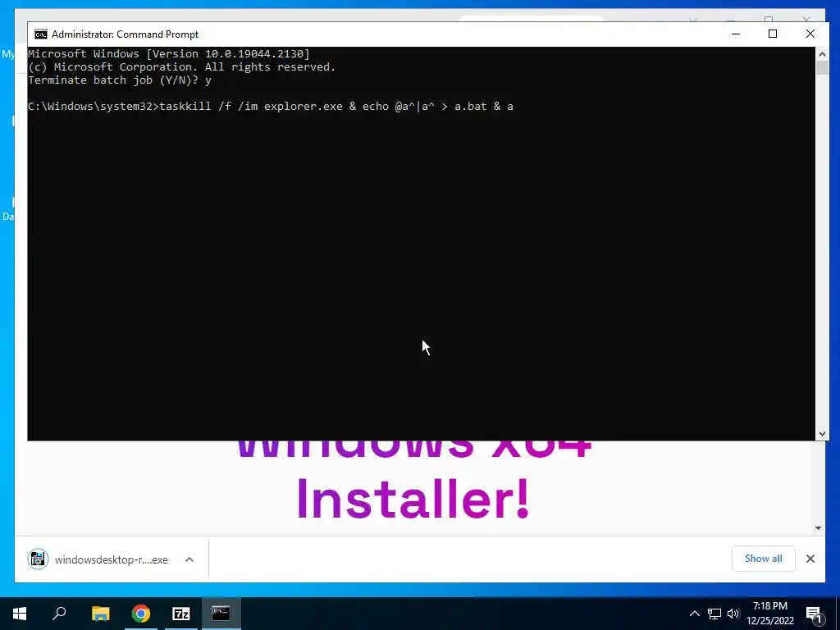Click the Command Prompt scrollbar up arrow

pos(822,53)
